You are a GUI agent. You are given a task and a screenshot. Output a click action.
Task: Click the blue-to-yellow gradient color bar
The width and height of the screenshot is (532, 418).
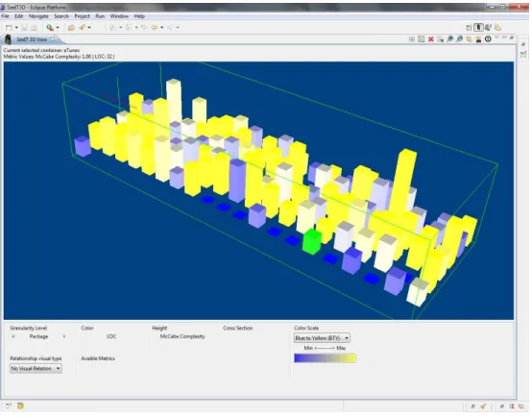pos(325,358)
